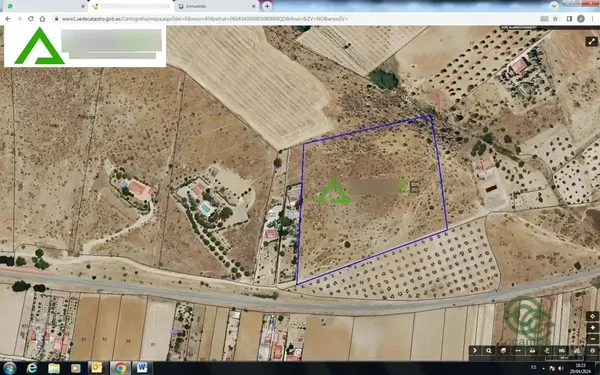Show hidden system tray icons arrow
Screen dimensions: 600x375
coord(543,368)
